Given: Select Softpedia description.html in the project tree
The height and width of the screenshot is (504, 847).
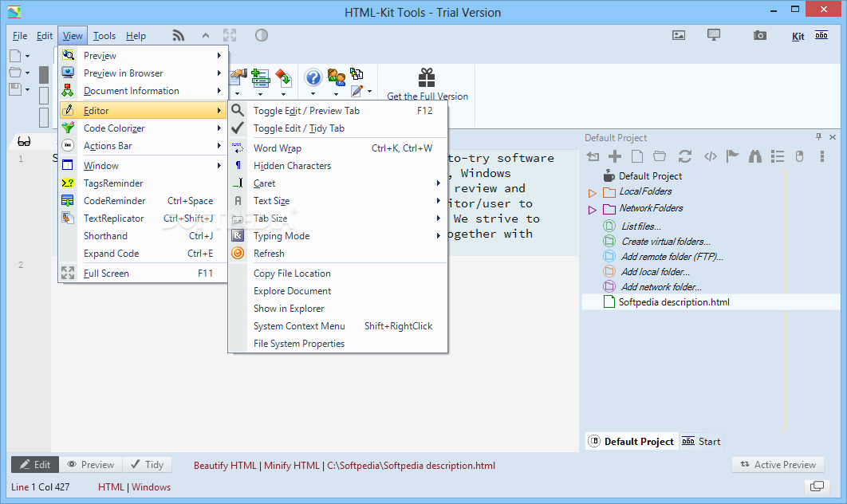Looking at the screenshot, I should click(674, 302).
